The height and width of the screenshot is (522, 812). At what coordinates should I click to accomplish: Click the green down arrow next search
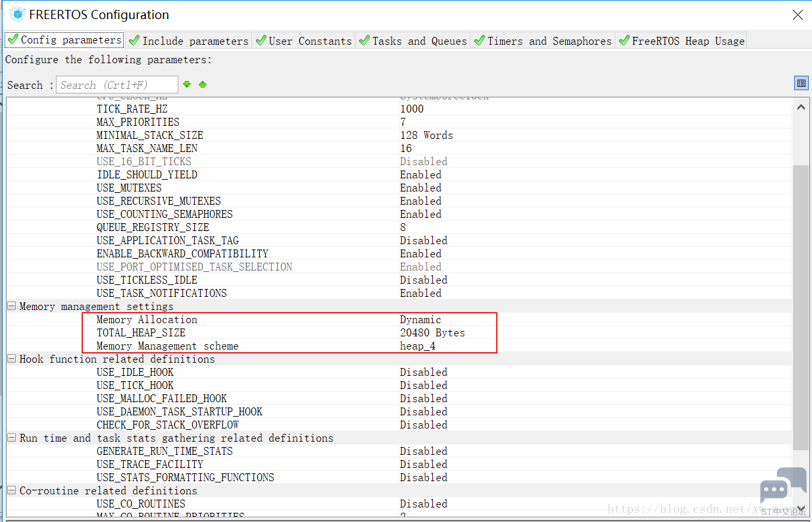coord(187,84)
